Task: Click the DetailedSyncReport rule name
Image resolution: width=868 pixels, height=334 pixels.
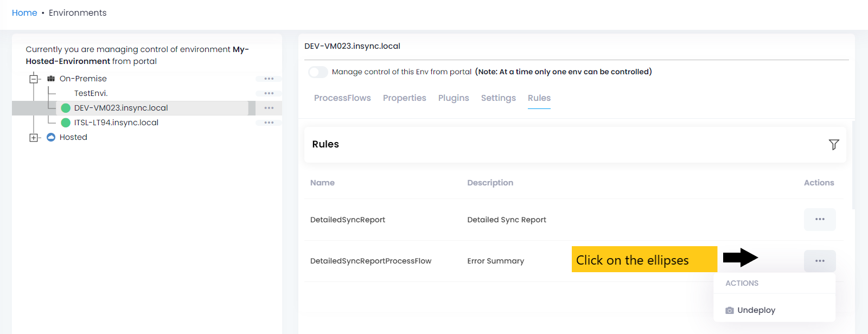Action: point(348,220)
